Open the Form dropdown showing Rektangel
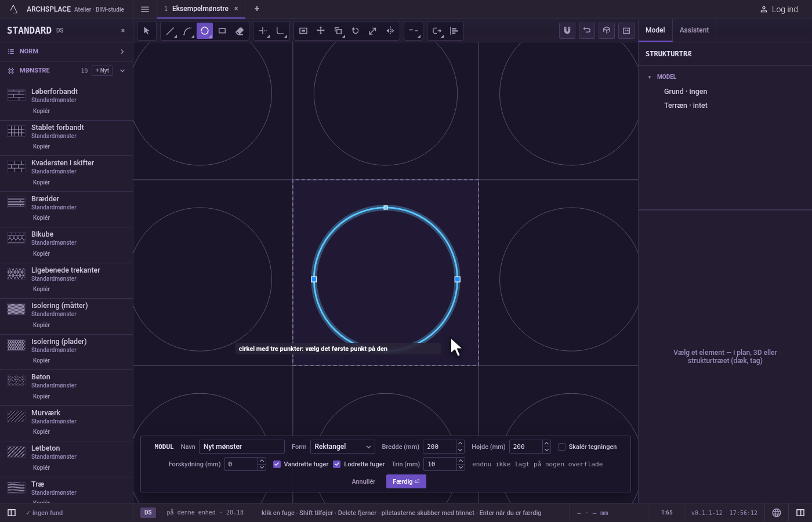Image resolution: width=812 pixels, height=522 pixels. pyautogui.click(x=343, y=447)
